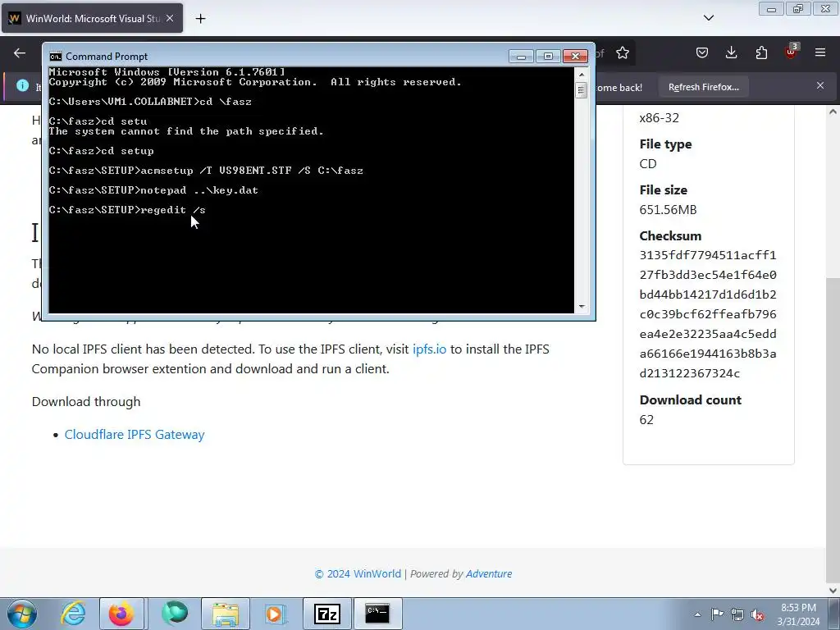
Task: Expand the list all tabs chevron
Action: (708, 18)
